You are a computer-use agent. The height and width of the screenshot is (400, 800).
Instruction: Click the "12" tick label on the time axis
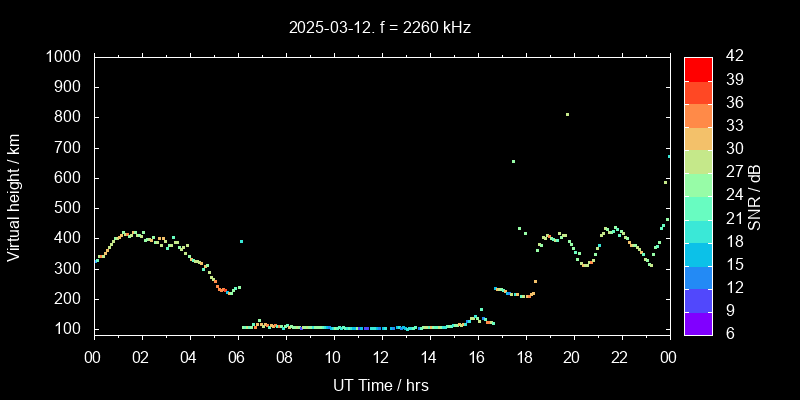click(x=380, y=357)
